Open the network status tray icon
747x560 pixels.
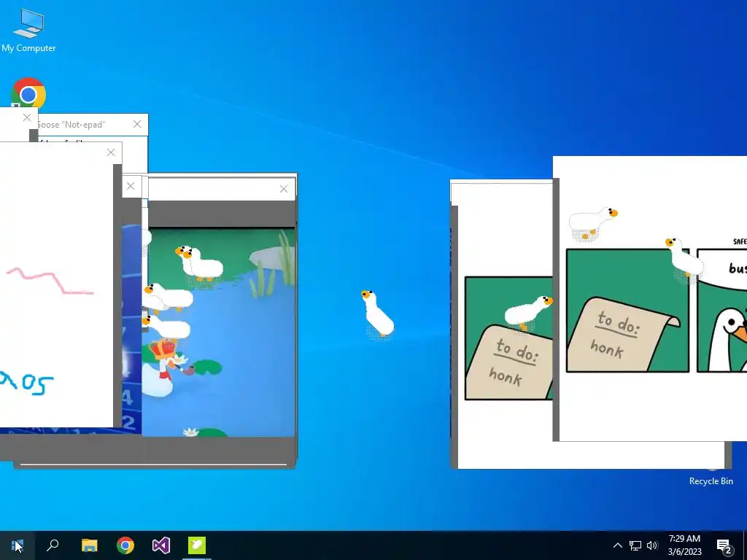[635, 545]
